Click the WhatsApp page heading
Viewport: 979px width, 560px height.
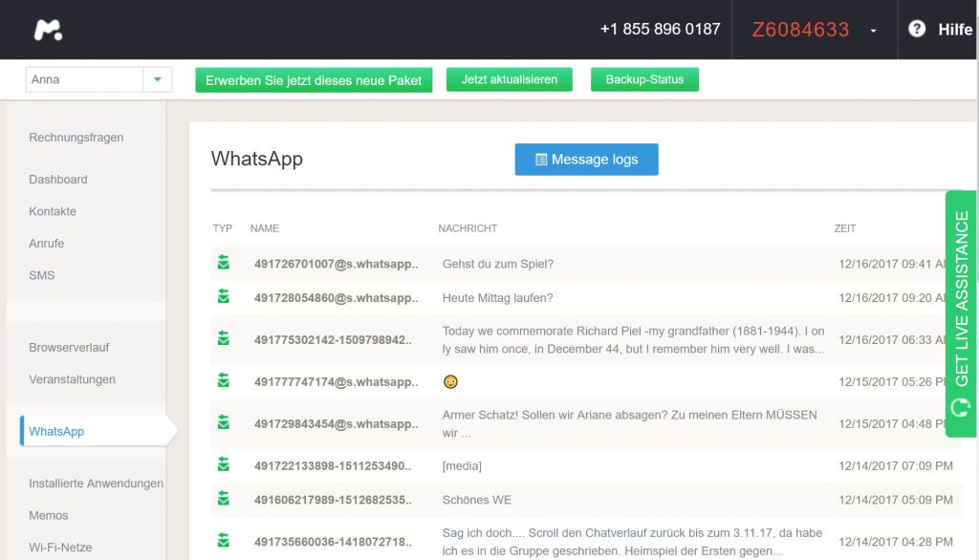point(256,159)
